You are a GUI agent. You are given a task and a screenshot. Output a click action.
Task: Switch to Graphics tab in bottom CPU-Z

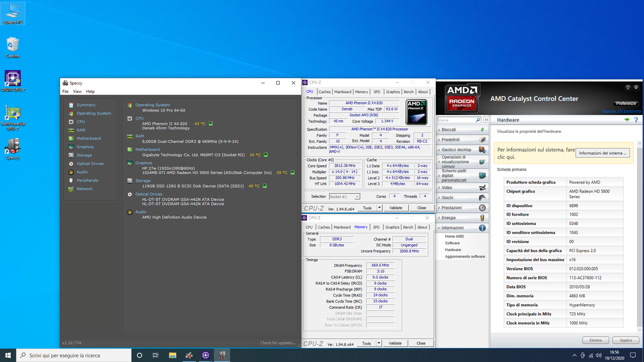(392, 227)
